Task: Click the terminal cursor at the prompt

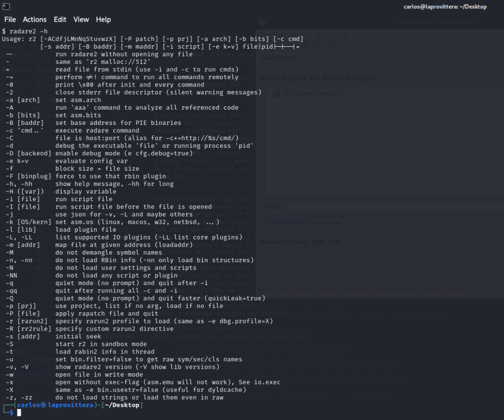Action: point(19,413)
